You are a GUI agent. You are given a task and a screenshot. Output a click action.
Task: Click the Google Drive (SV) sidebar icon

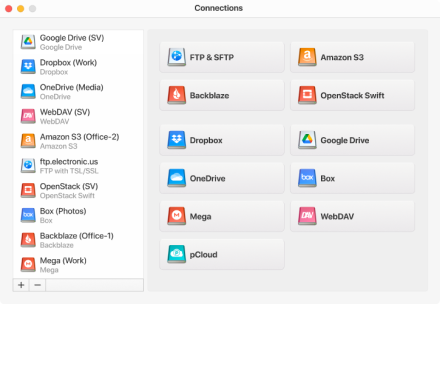pyautogui.click(x=28, y=42)
